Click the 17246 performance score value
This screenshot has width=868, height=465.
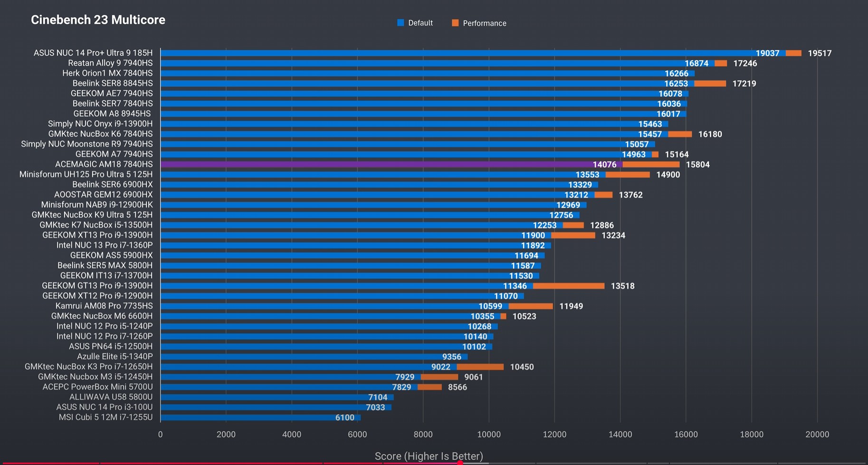pos(745,63)
